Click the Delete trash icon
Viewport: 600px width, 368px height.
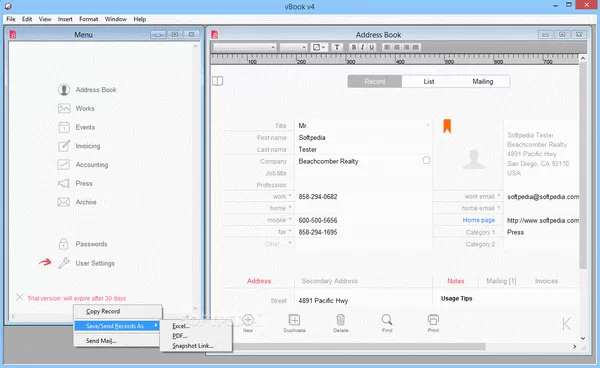point(341,320)
